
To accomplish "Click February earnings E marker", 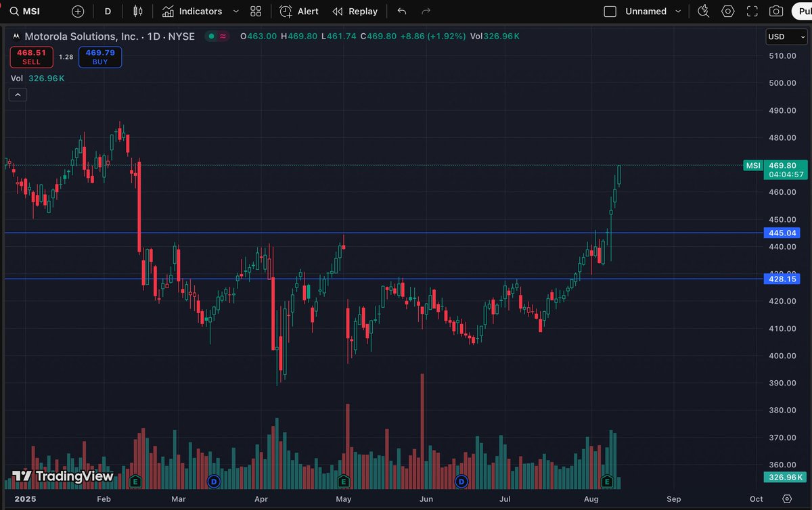I will coord(136,482).
